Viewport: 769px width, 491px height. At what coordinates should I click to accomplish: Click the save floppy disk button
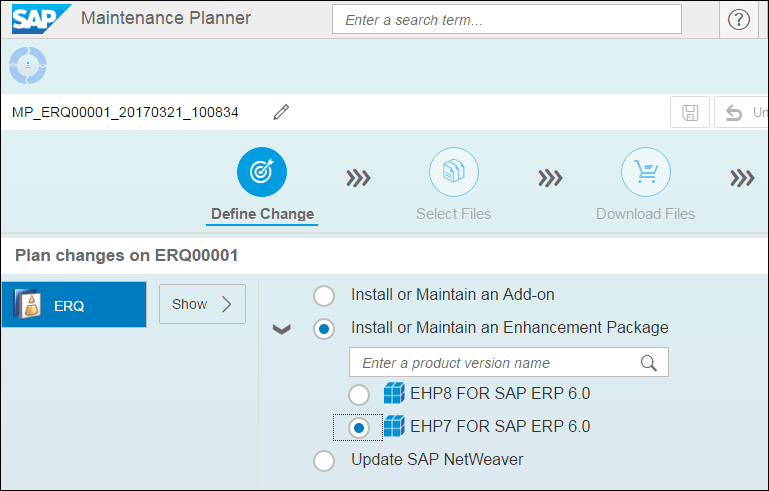click(690, 112)
